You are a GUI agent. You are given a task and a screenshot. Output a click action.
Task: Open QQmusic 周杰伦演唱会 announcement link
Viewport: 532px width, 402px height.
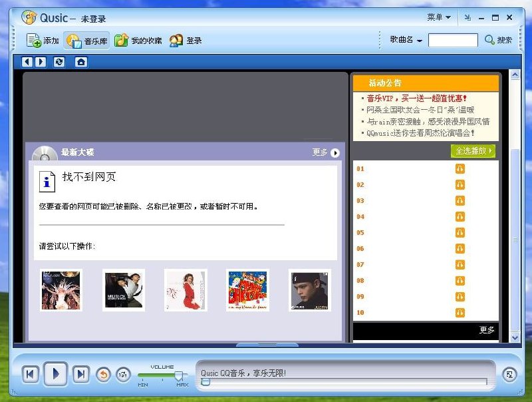coord(420,132)
